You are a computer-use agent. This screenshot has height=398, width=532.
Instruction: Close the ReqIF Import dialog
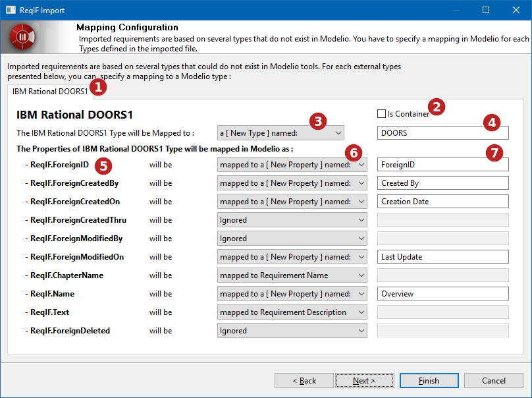(x=516, y=10)
